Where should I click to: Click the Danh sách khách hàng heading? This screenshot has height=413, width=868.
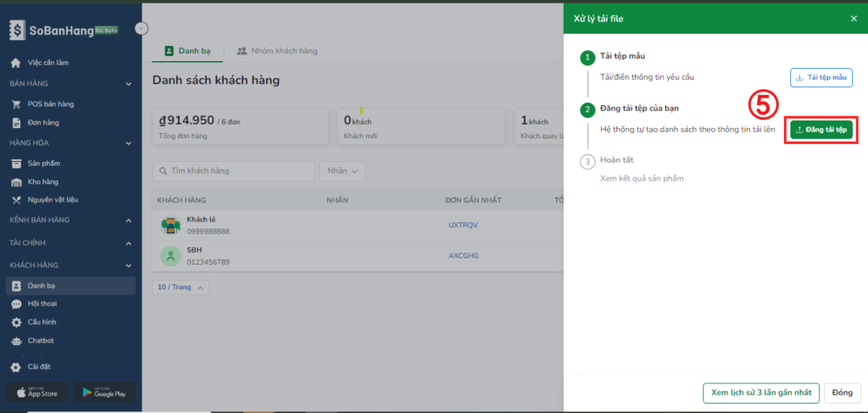216,81
